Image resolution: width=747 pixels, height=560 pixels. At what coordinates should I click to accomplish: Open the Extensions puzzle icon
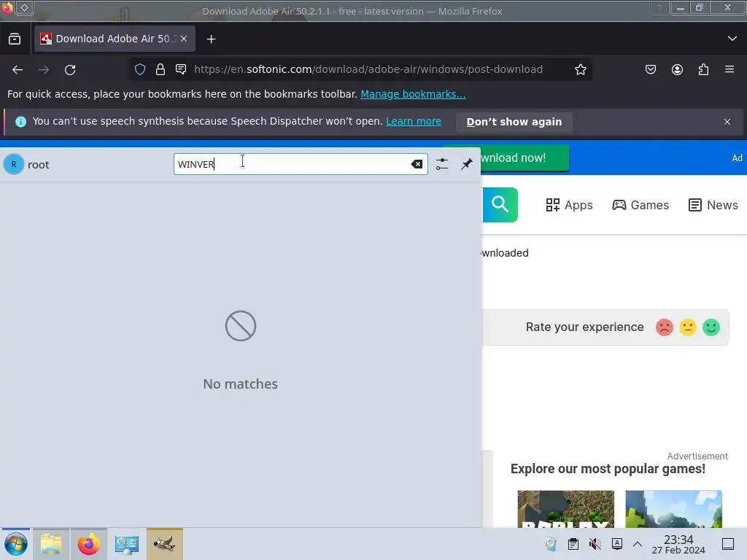pos(703,69)
